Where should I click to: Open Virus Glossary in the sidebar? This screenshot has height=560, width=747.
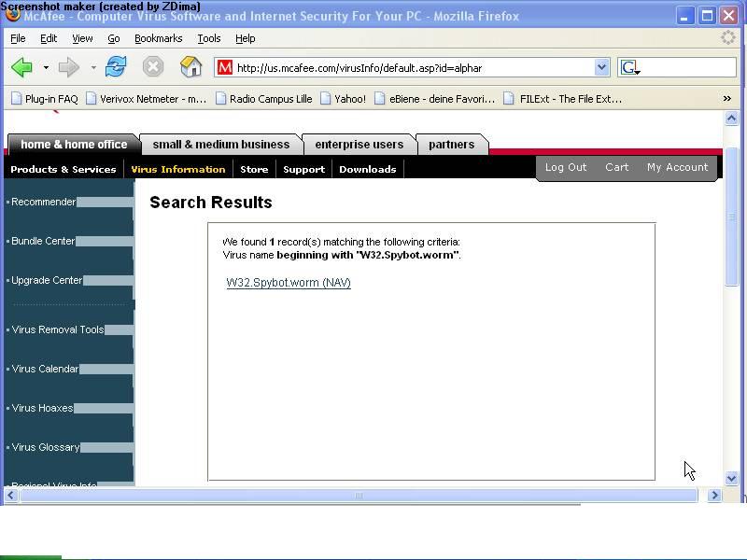point(46,447)
